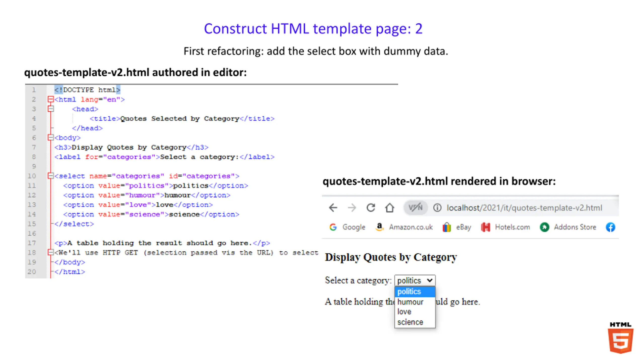The height and width of the screenshot is (362, 644).
Task: Toggle the VPN badge in address bar
Action: click(415, 208)
